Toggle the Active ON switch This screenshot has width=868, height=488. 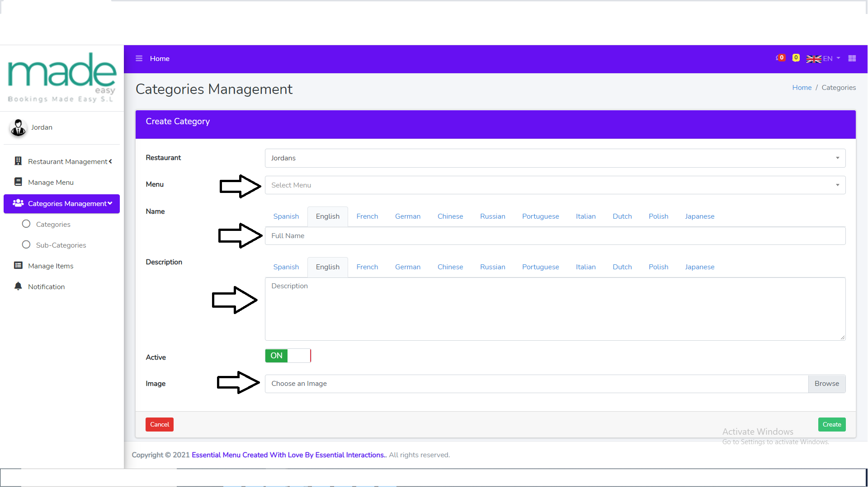288,356
